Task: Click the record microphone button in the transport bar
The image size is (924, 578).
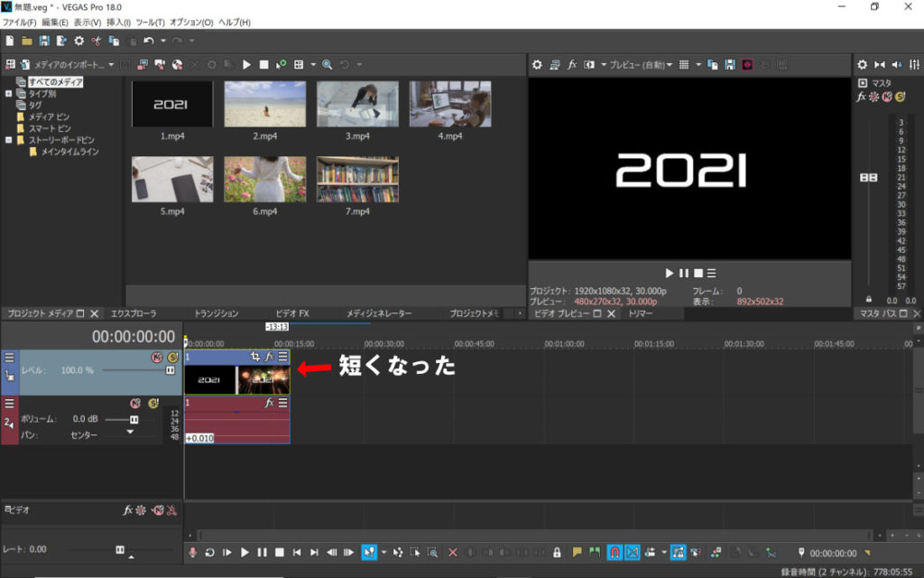Action: click(x=192, y=552)
